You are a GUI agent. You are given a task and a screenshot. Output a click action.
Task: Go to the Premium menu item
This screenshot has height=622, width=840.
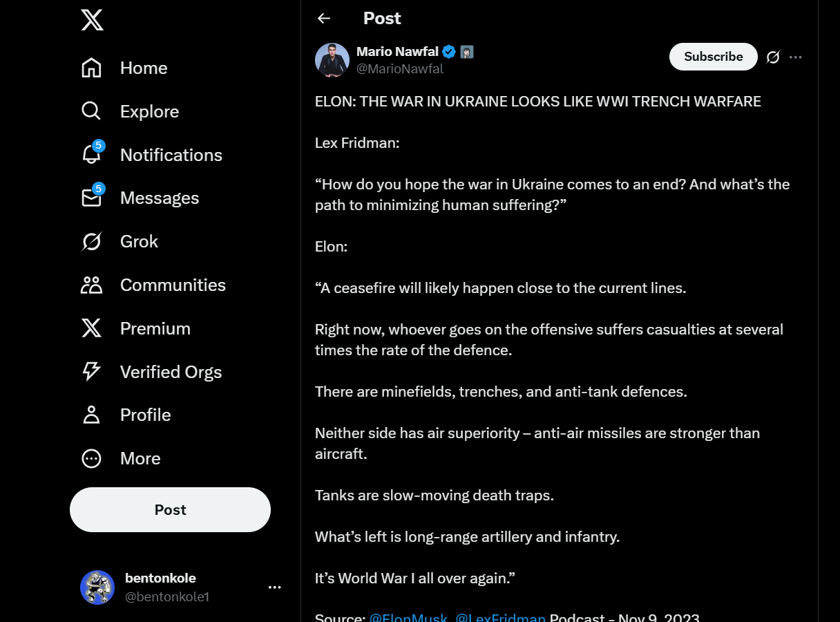pyautogui.click(x=155, y=328)
